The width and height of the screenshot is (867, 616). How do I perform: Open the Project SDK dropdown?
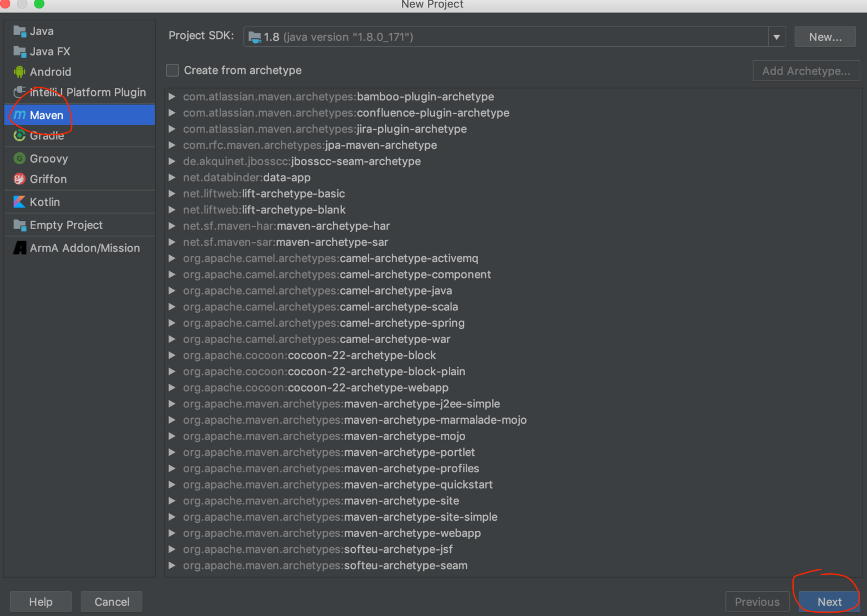(x=777, y=37)
